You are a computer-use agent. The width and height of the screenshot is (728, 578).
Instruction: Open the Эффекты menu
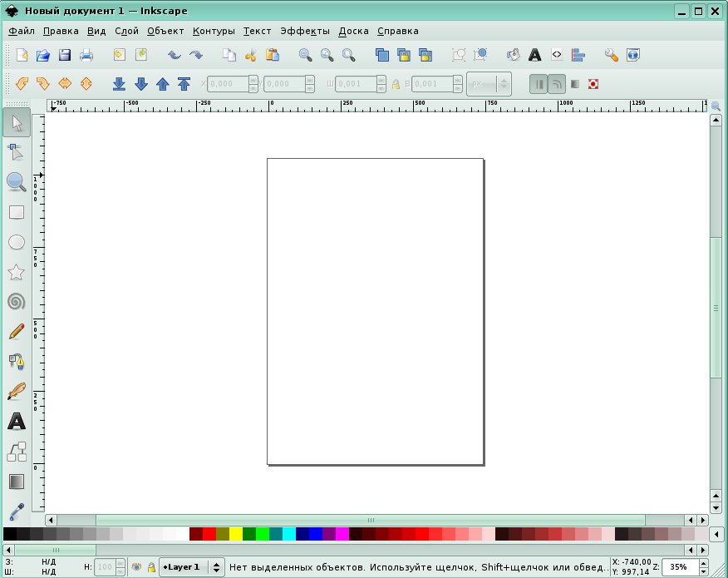tap(304, 31)
